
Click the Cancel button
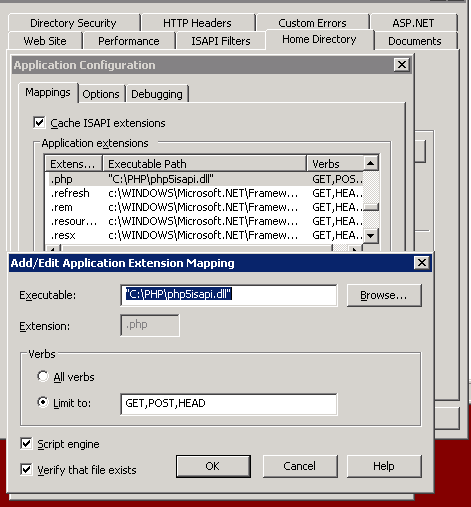pyautogui.click(x=300, y=466)
